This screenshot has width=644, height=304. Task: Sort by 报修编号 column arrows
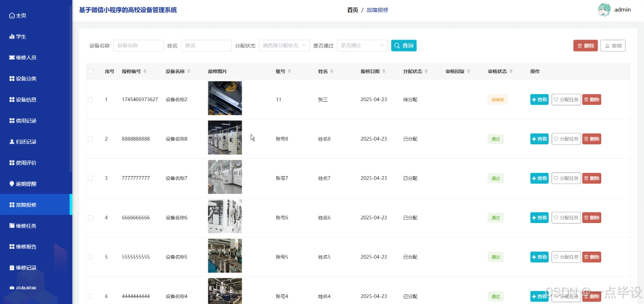click(145, 71)
